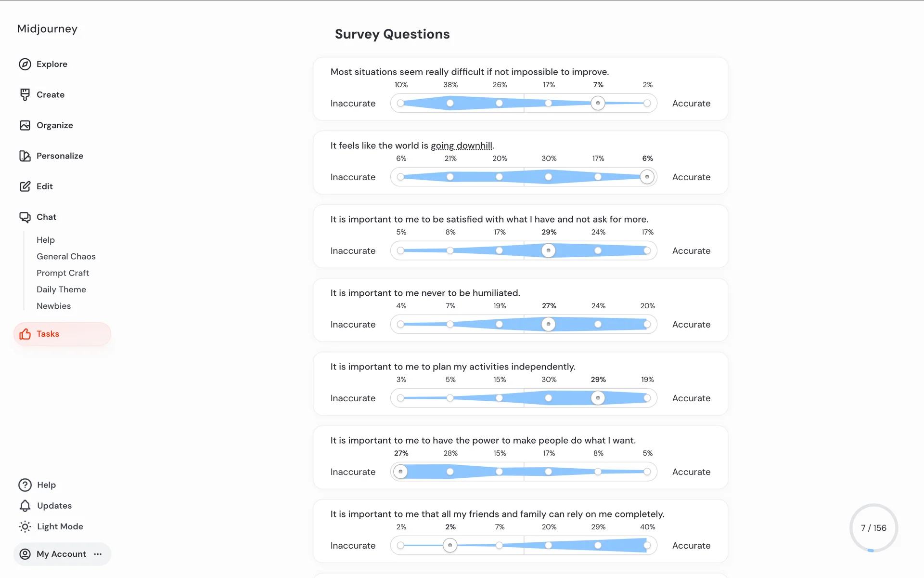Select the 40% option for 'friends and family' question
This screenshot has width=924, height=578.
coord(647,545)
